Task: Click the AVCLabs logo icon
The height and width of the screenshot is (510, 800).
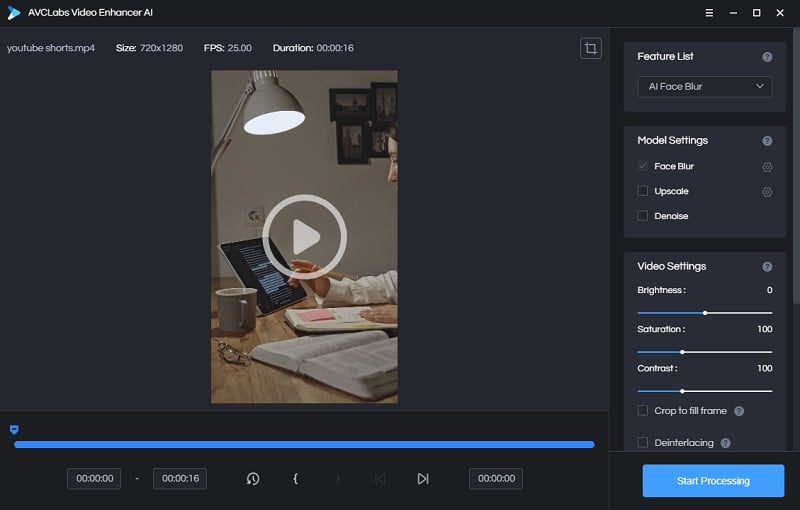Action: pos(14,13)
